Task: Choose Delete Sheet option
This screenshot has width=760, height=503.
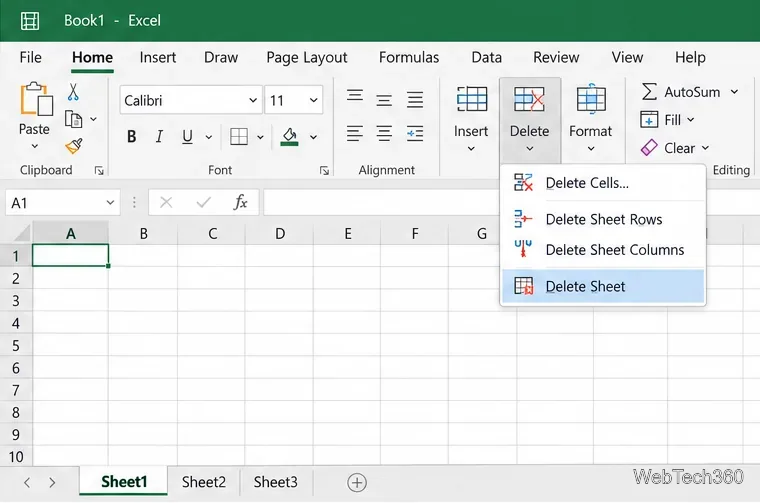Action: 603,286
